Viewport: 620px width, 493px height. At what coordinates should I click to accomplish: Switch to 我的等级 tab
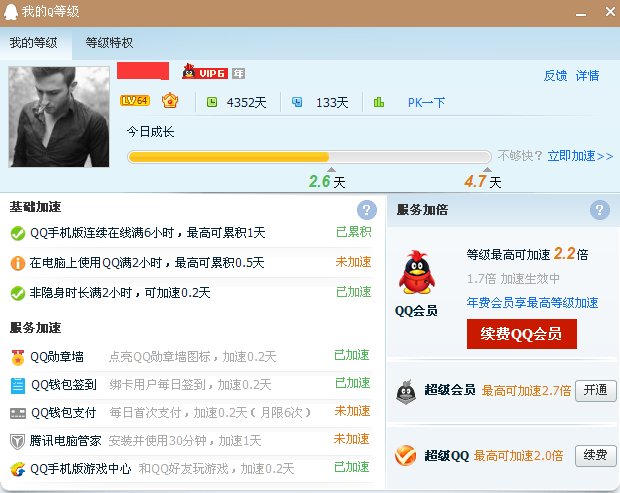pos(34,43)
